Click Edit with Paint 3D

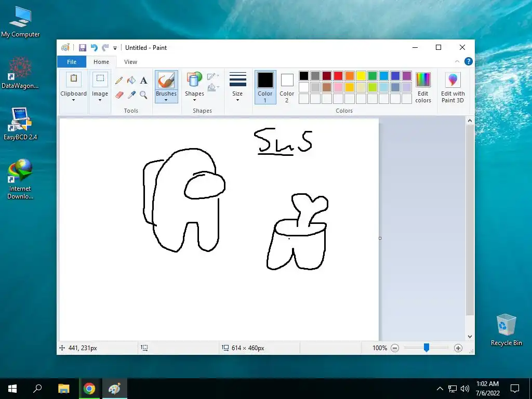pyautogui.click(x=453, y=87)
